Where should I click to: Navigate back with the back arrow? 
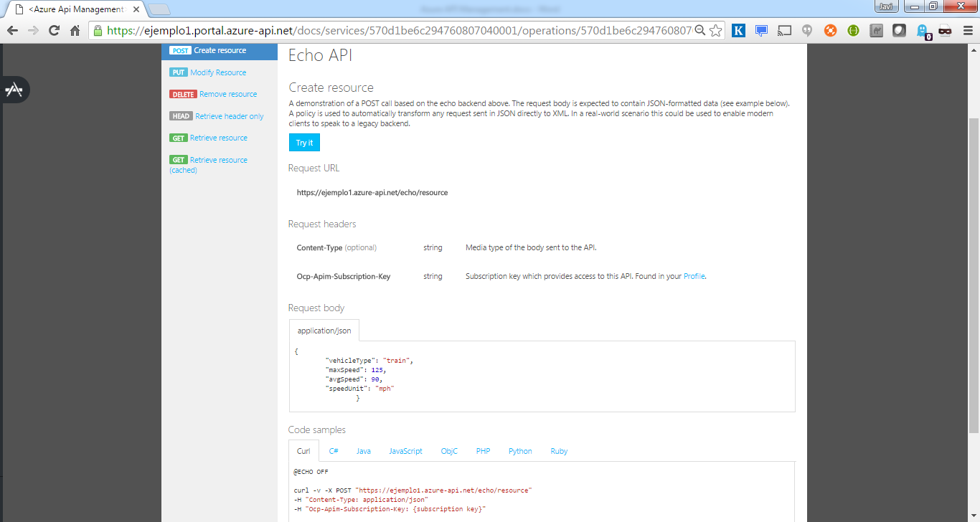(x=12, y=30)
